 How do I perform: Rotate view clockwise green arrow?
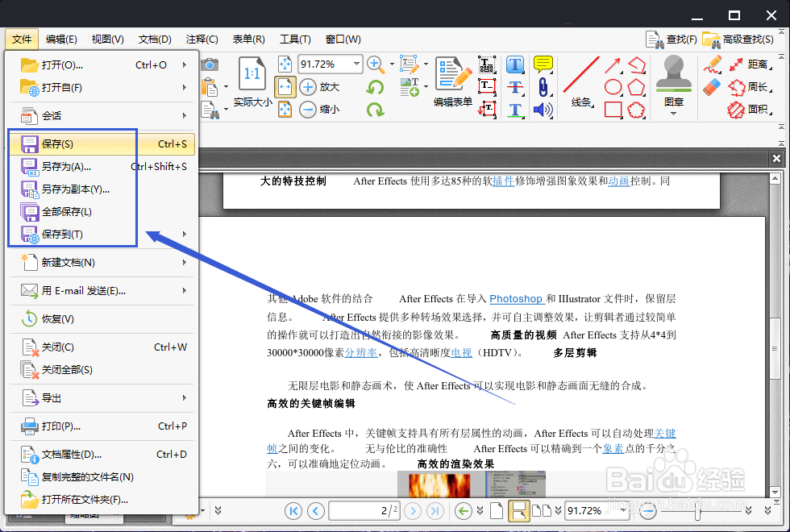point(375,110)
